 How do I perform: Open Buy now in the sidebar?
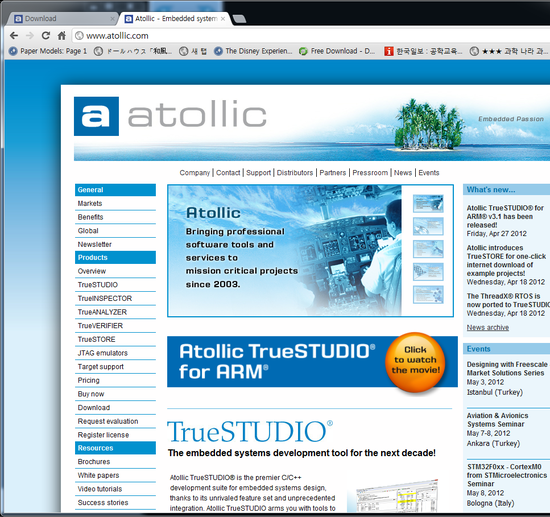tap(91, 394)
